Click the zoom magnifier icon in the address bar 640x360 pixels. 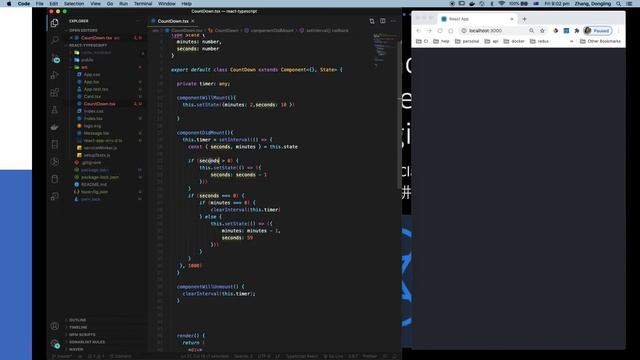coord(531,31)
